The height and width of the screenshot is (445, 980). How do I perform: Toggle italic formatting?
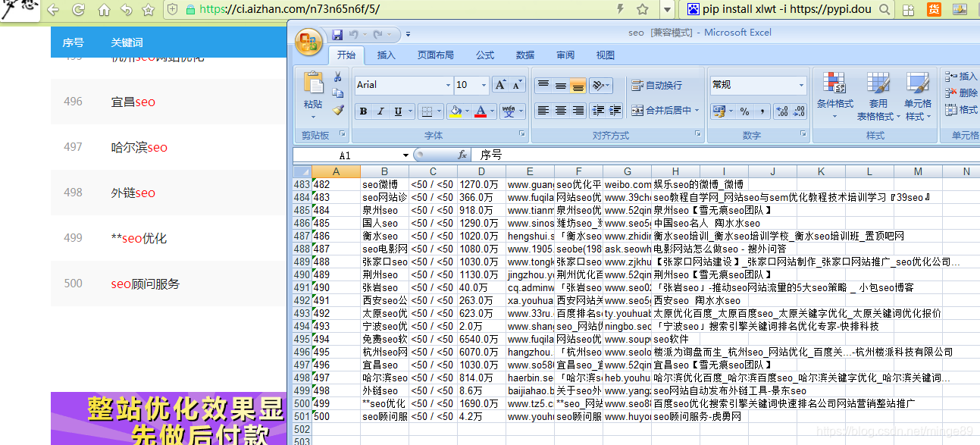pyautogui.click(x=380, y=111)
